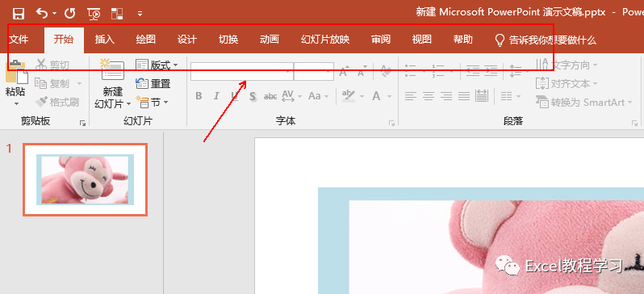
Task: Open the 文件 tab
Action: tap(19, 40)
